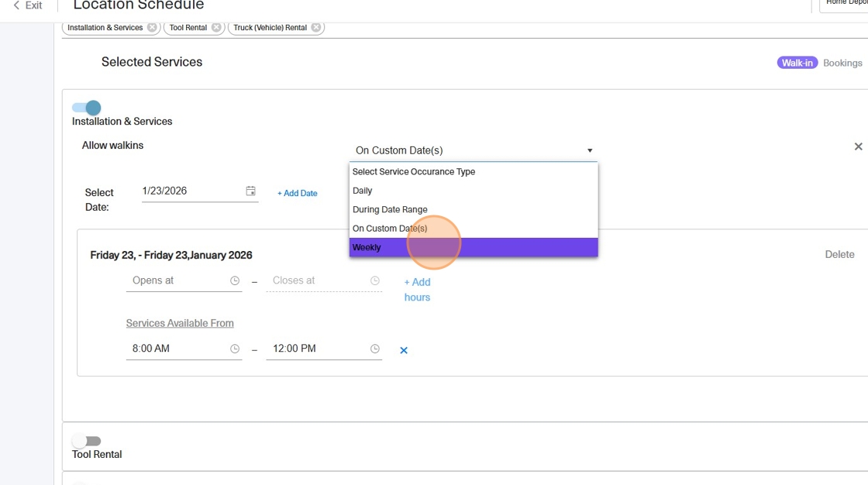Choose Daily occurrence type option
The image size is (868, 485).
(x=363, y=191)
